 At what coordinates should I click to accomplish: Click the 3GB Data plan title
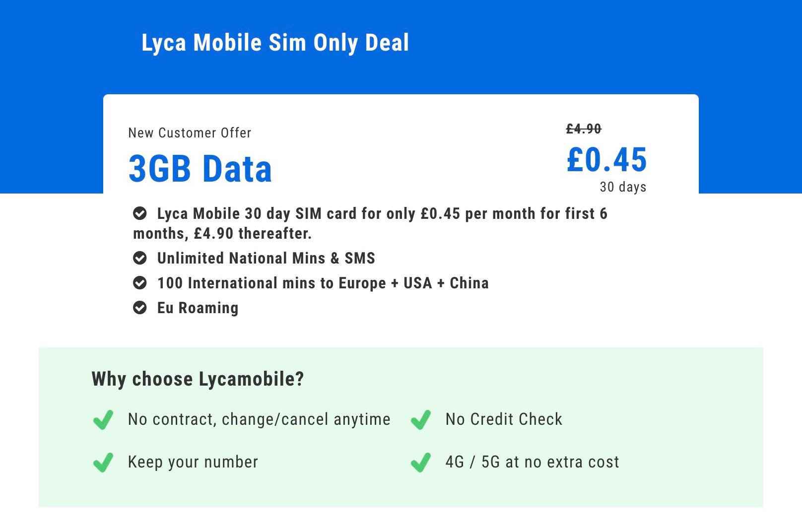pyautogui.click(x=200, y=169)
